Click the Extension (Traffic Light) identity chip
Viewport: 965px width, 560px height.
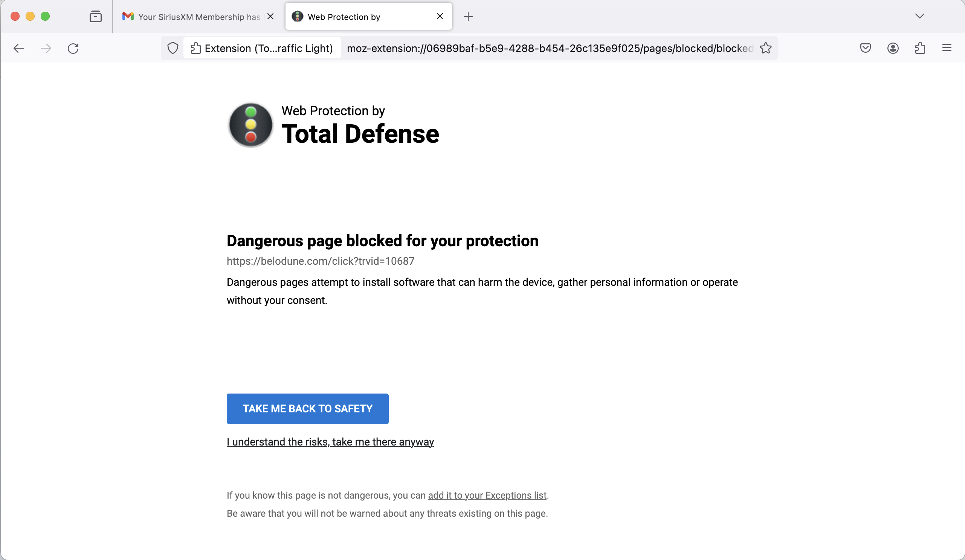pos(261,48)
